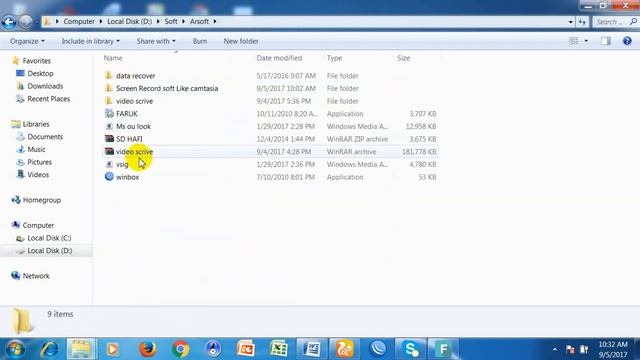
Task: Open more view options arrow
Action: coord(586,41)
